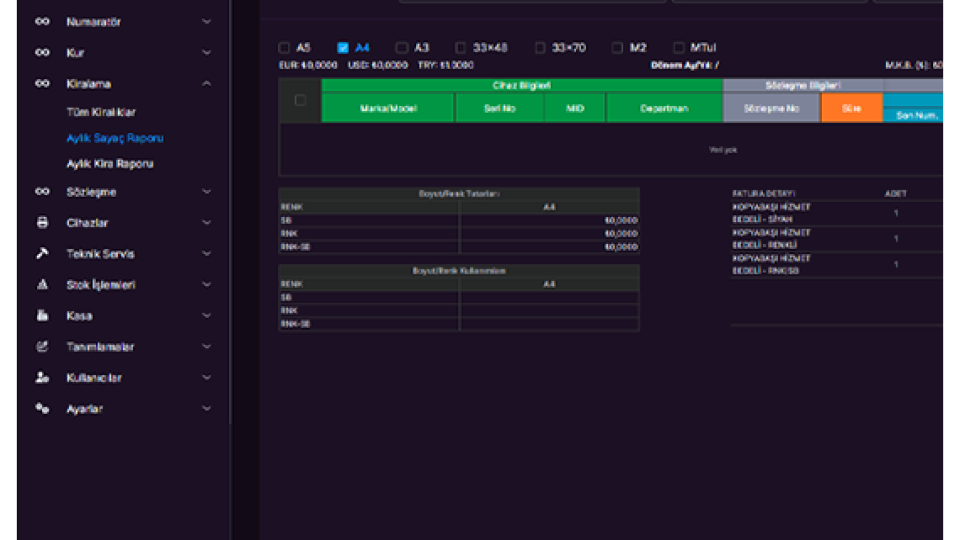Expand the Ayarlar menu chevron
Screen dimensions: 960x540
pos(207,408)
